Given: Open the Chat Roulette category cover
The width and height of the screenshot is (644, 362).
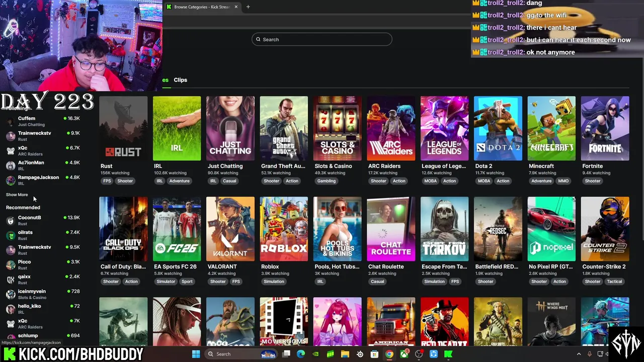Looking at the screenshot, I should pos(391,229).
